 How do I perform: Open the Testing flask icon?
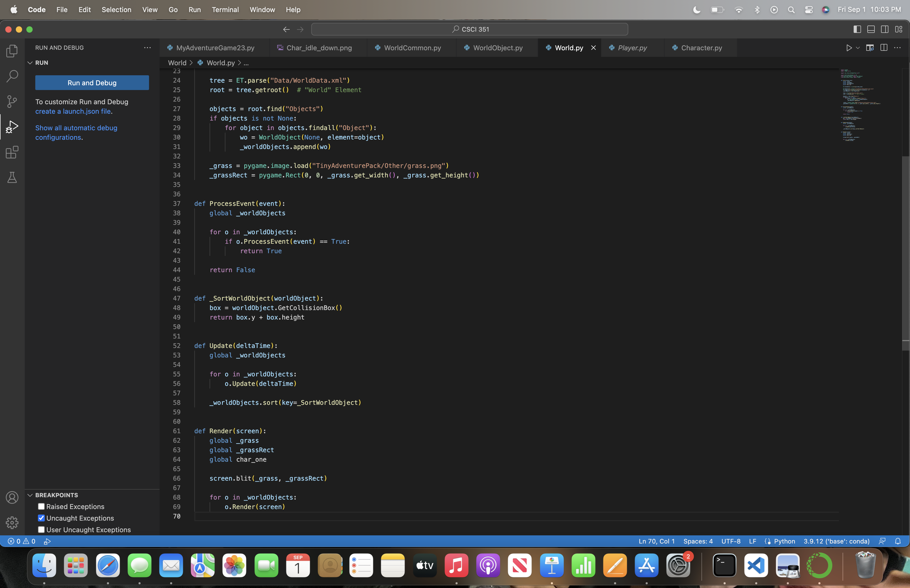(x=12, y=178)
